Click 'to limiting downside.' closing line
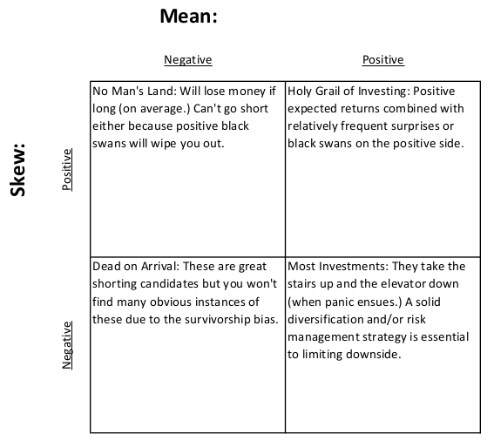The height and width of the screenshot is (448, 494). [x=344, y=355]
